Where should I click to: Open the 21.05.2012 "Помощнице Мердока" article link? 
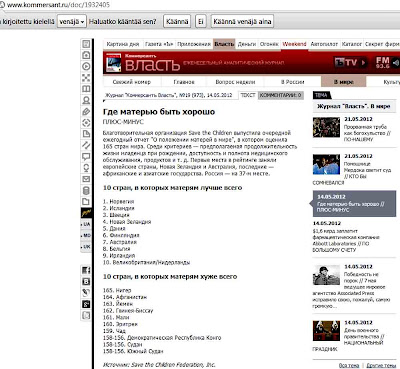pyautogui.click(x=367, y=170)
